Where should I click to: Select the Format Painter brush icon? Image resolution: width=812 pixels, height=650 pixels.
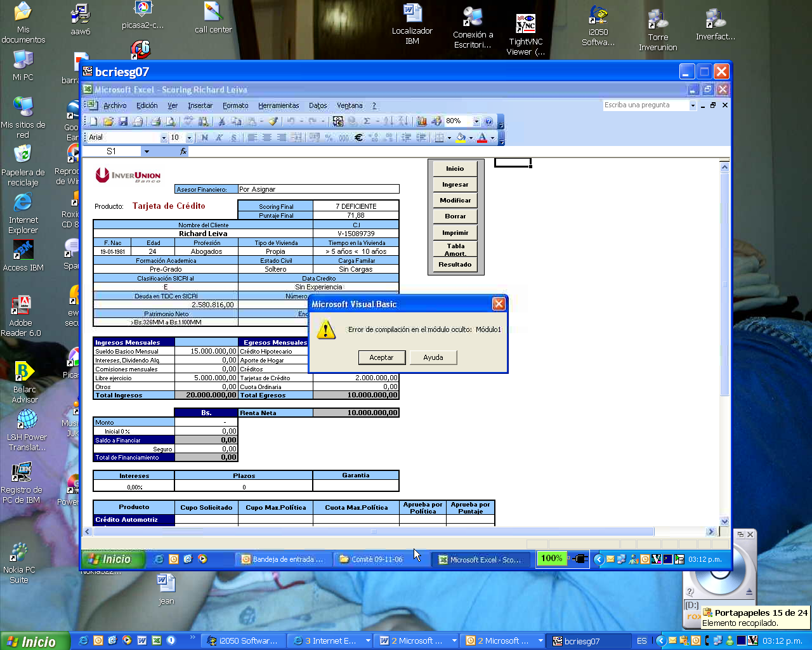coord(273,121)
